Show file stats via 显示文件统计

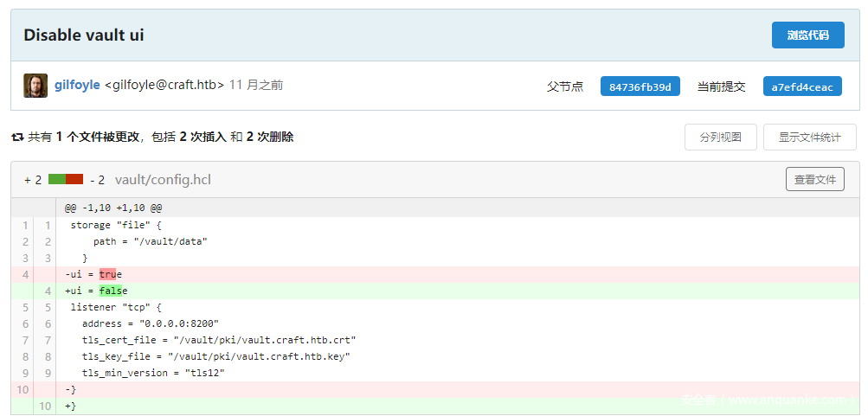[809, 138]
